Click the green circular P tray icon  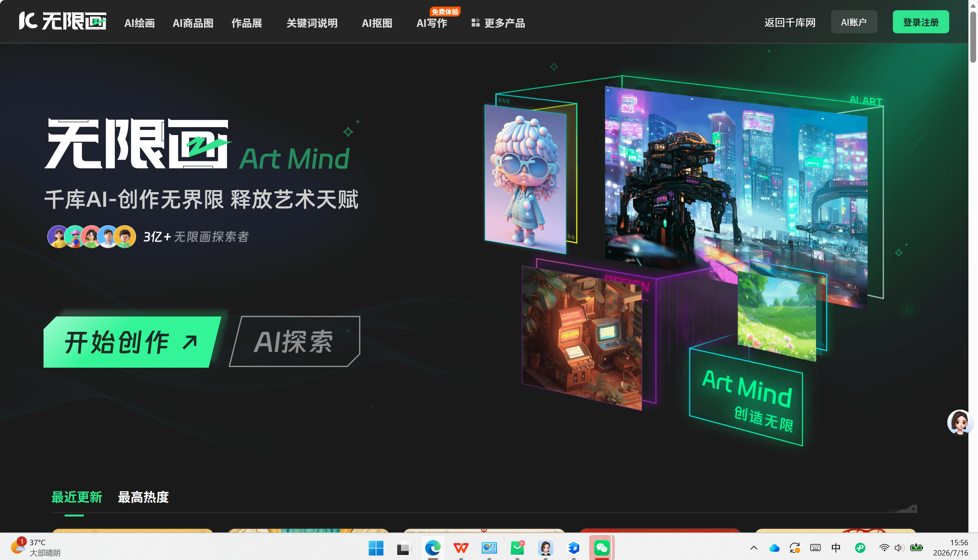(x=860, y=548)
